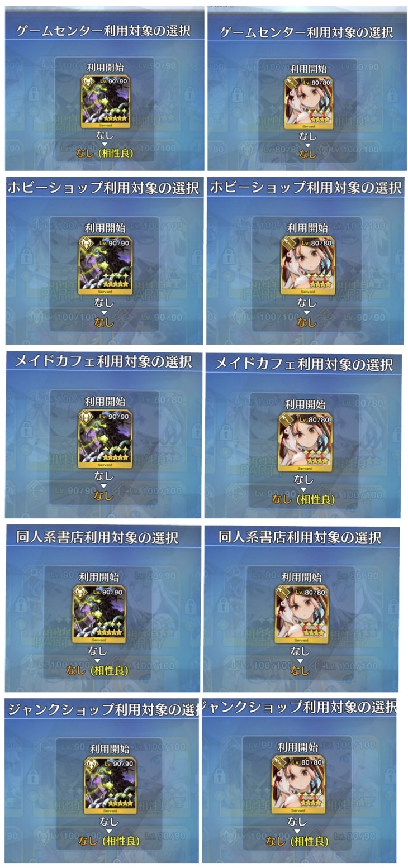
Task: Click なし (相性良) result in ゲームセンター Lv.90 panel
Action: click(x=105, y=153)
